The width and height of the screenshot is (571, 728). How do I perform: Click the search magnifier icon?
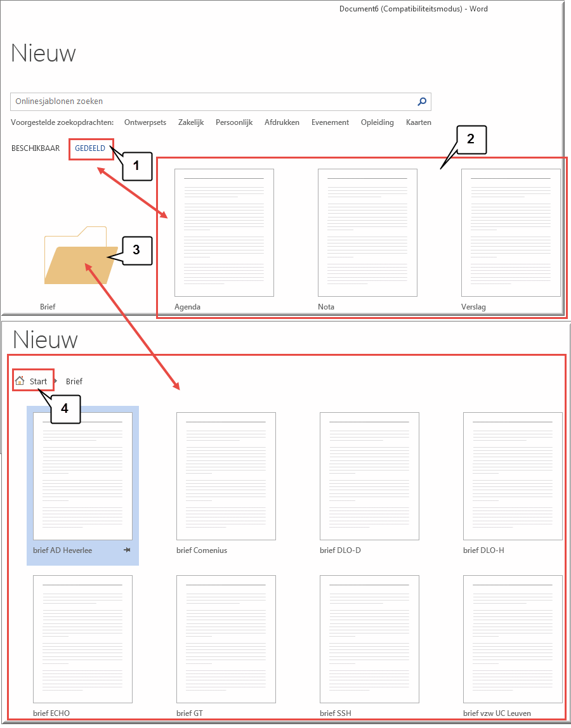[422, 101]
